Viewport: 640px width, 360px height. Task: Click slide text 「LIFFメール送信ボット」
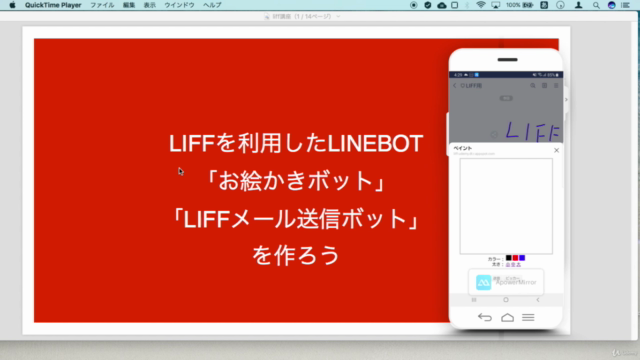point(296,219)
